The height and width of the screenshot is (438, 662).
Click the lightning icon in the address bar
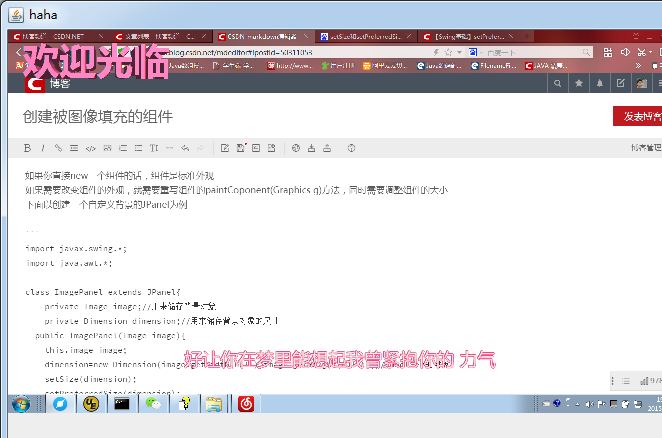[x=436, y=52]
